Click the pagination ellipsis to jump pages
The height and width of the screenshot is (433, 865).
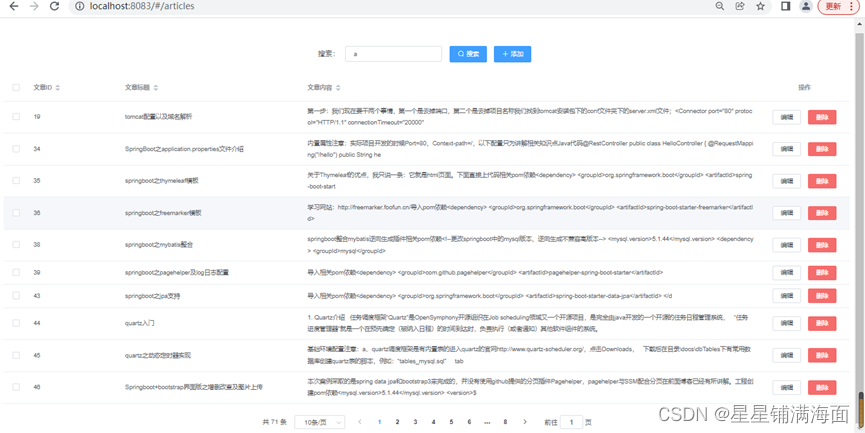pos(487,422)
